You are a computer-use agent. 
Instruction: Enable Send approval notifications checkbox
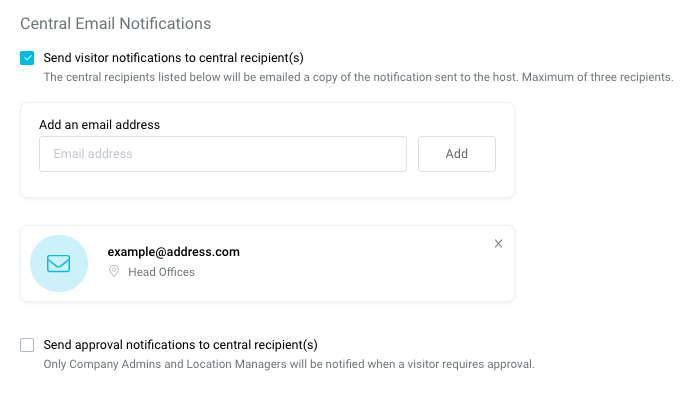click(27, 345)
